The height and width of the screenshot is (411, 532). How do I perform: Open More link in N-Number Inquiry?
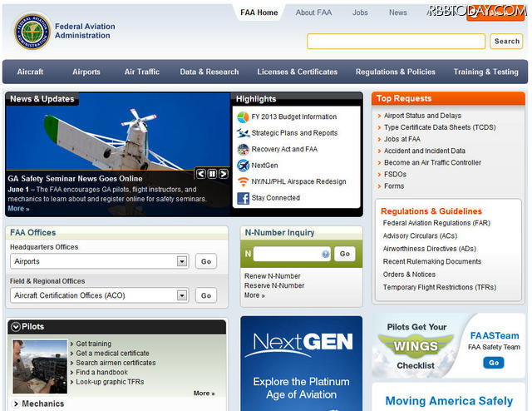pos(254,295)
